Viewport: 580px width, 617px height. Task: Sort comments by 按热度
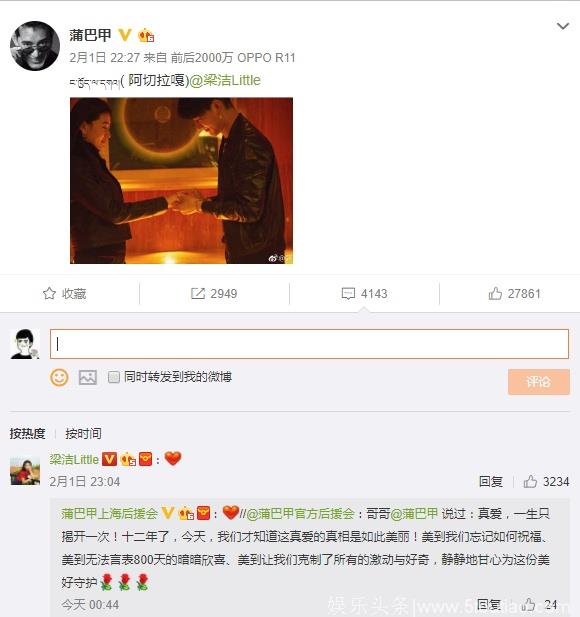tap(27, 434)
